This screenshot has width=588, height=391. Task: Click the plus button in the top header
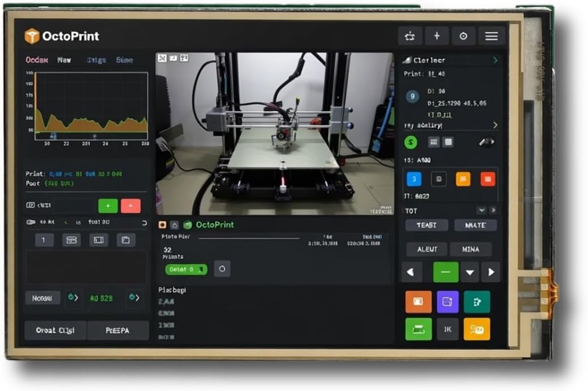point(437,36)
